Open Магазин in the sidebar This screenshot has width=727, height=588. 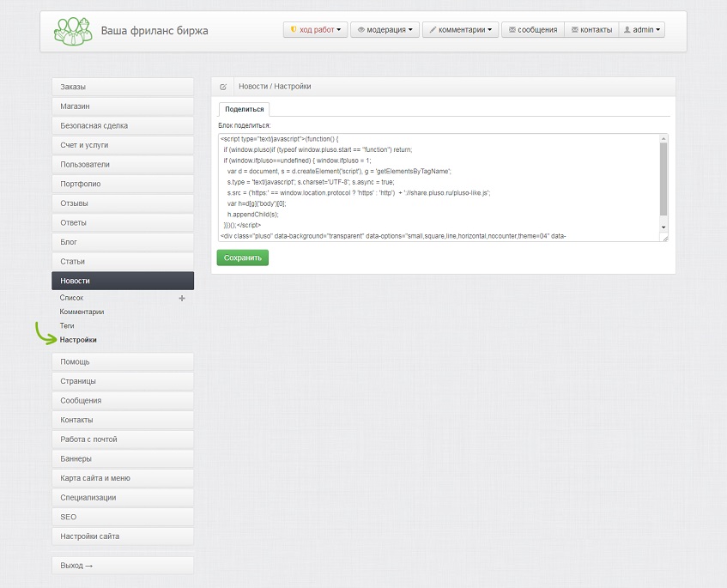coord(123,106)
